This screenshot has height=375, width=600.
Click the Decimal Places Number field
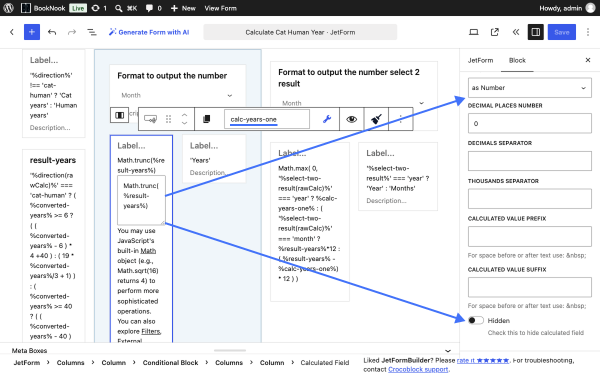[530, 124]
